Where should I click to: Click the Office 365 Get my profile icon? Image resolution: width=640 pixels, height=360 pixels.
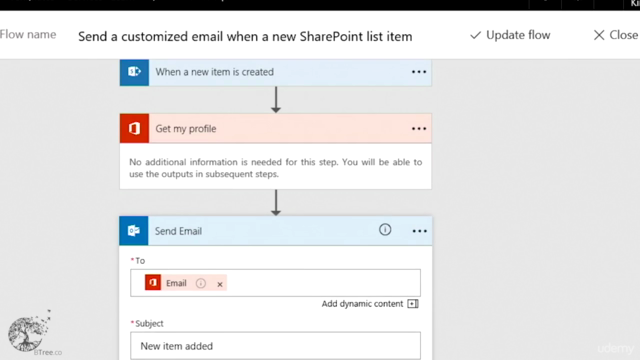[134, 129]
